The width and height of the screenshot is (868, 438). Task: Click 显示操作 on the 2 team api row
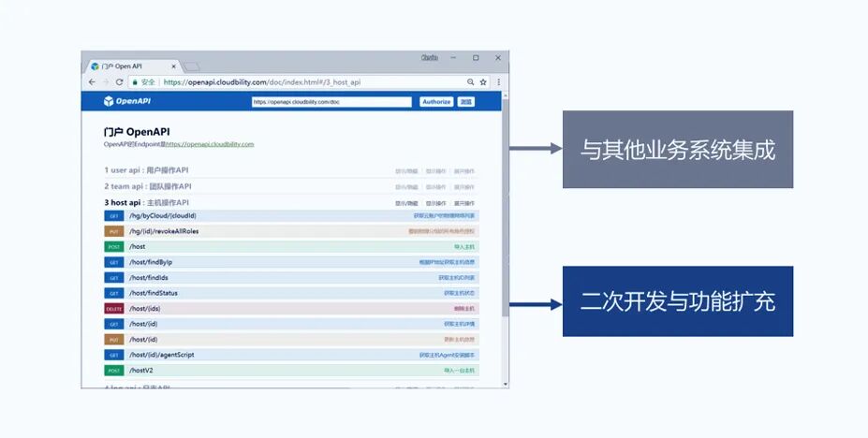click(x=435, y=187)
